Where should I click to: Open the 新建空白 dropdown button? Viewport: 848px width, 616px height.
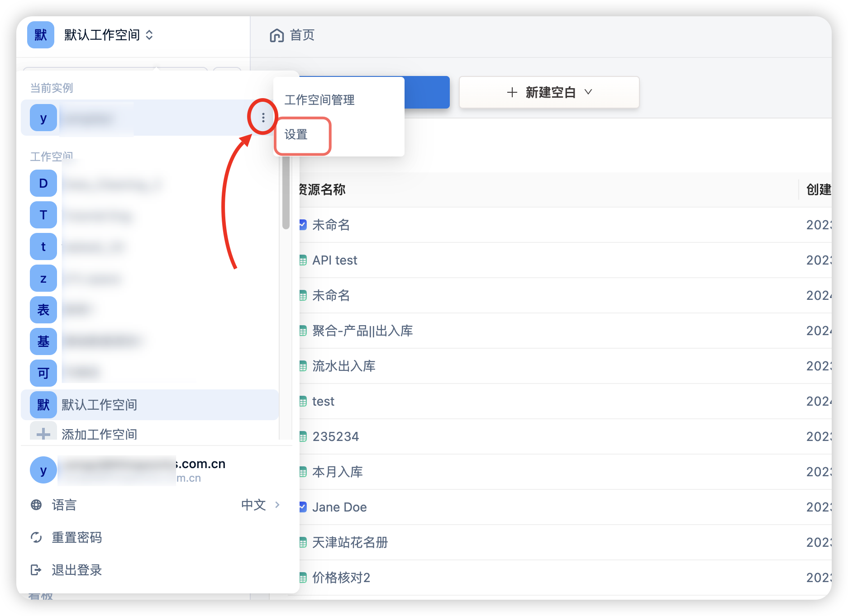pyautogui.click(x=549, y=92)
